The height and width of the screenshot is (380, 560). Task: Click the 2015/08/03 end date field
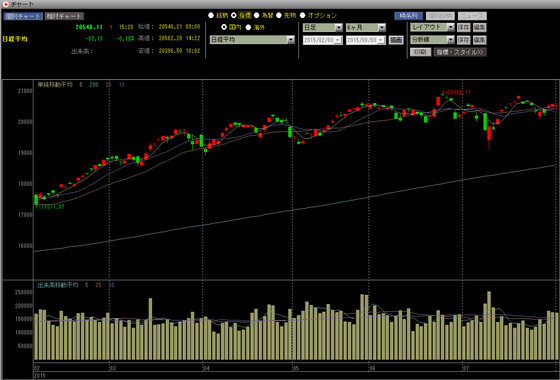[366, 40]
